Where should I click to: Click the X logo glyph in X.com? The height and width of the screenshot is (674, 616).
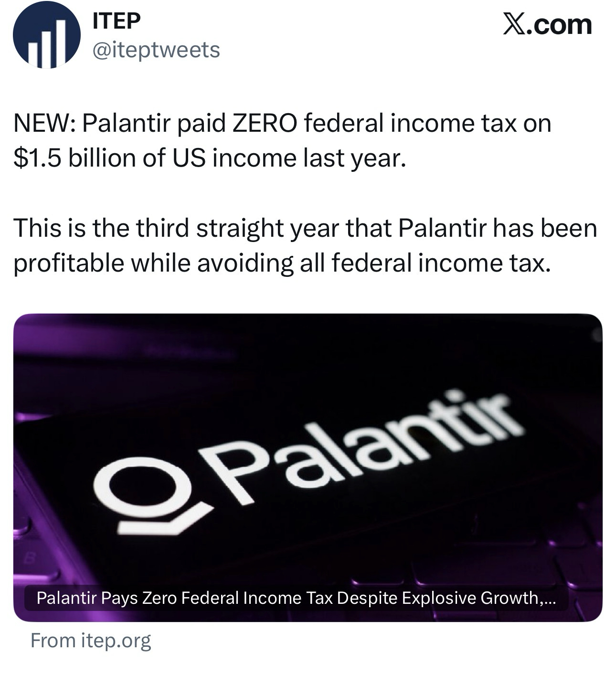(515, 24)
